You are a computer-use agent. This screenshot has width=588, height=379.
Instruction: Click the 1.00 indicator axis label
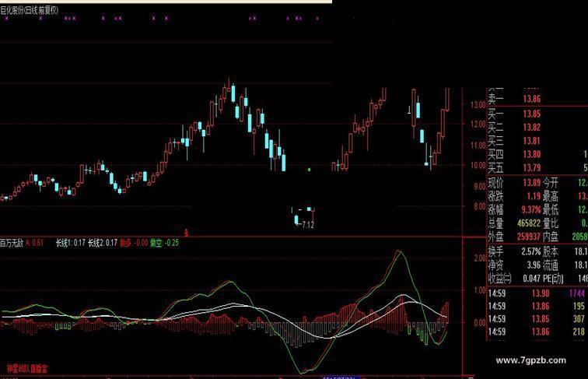point(480,290)
